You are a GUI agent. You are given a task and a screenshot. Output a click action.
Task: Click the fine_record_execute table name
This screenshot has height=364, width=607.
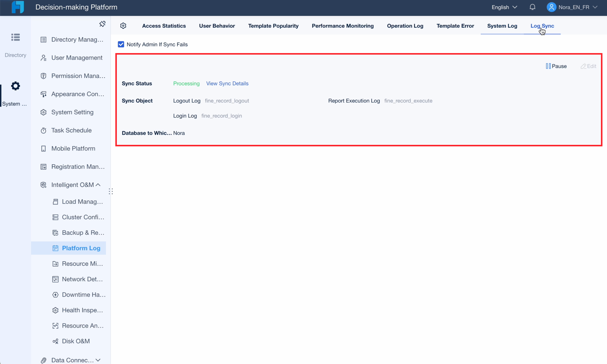408,101
